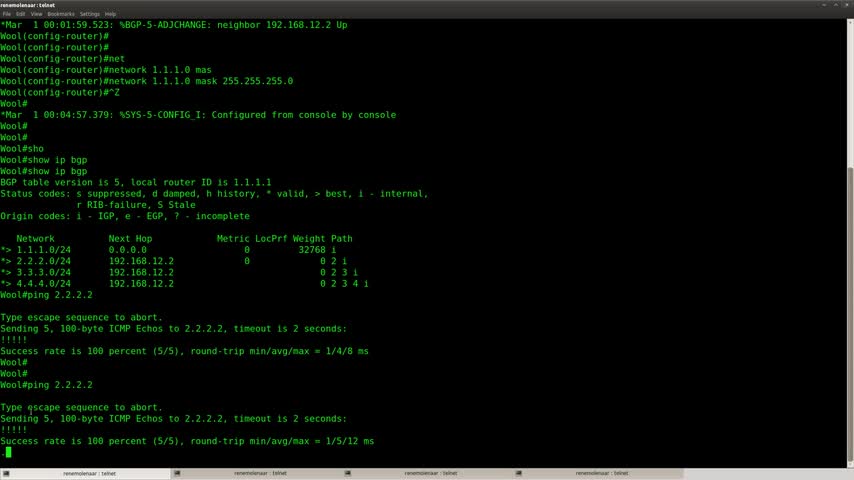This screenshot has width=854, height=480.
Task: Click the 4.4.4.0/24 network entry
Action: coord(44,284)
